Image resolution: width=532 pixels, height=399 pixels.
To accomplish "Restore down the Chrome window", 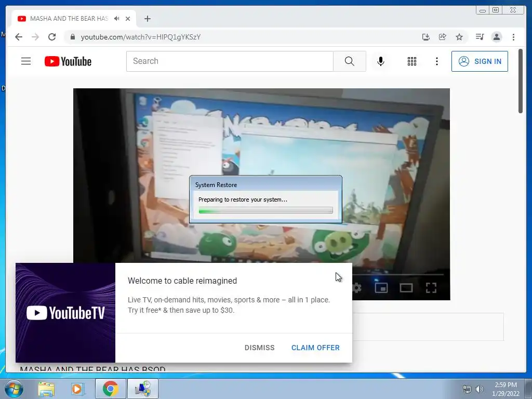I will point(496,10).
